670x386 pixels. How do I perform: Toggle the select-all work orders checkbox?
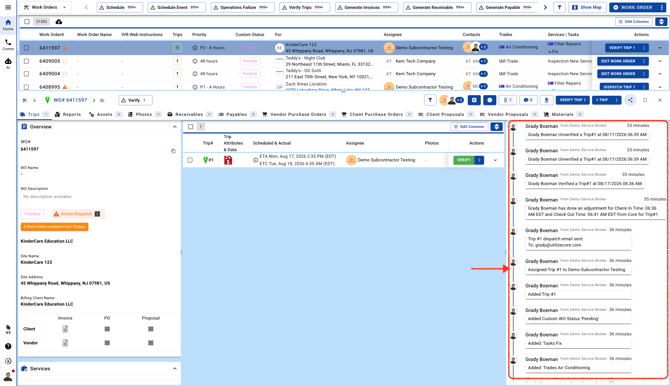click(x=27, y=21)
